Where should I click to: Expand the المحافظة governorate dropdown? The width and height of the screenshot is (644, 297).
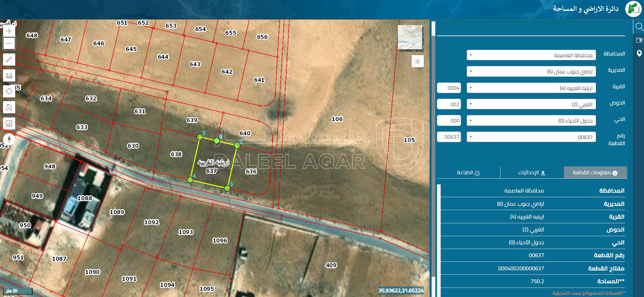pyautogui.click(x=531, y=55)
